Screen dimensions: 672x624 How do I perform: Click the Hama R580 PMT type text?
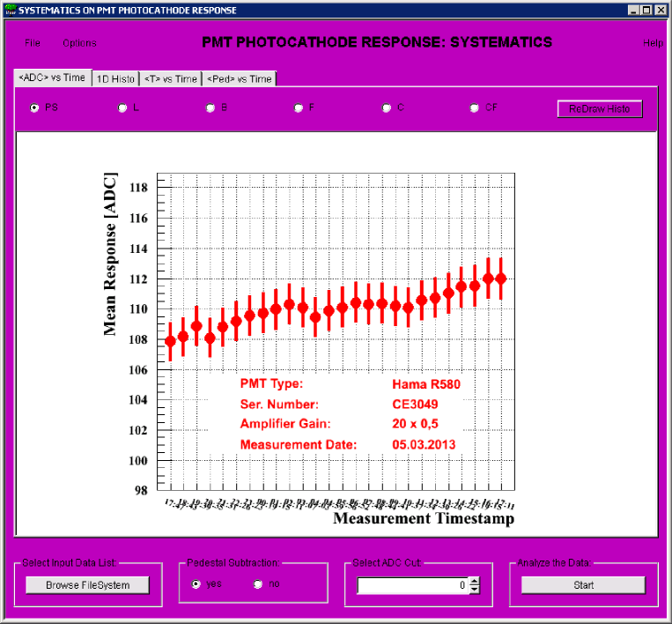coord(426,384)
